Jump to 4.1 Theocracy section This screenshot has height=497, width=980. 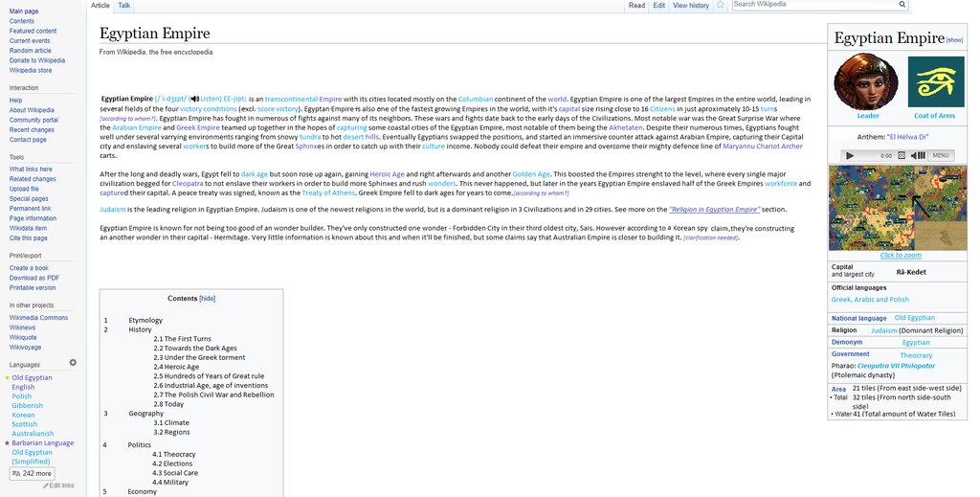coord(174,455)
